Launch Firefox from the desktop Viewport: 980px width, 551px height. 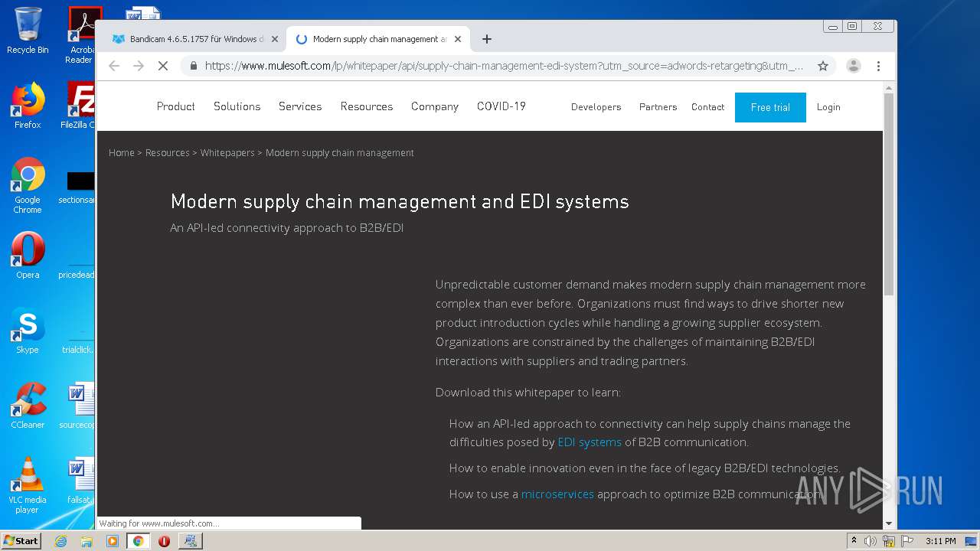point(28,106)
